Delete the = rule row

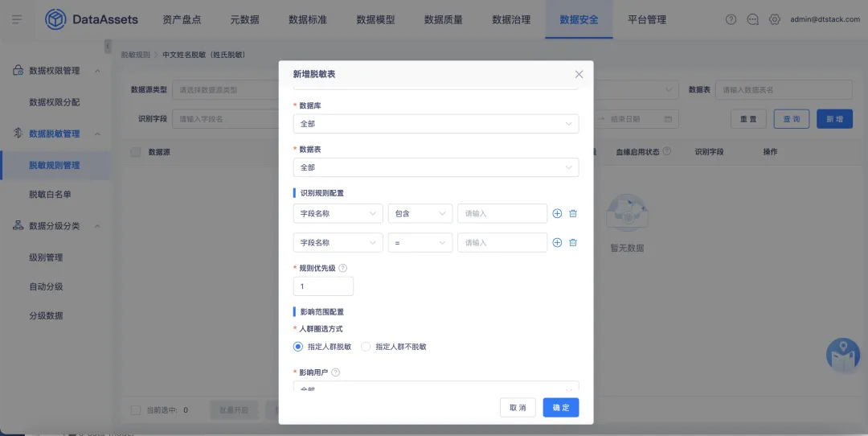click(573, 243)
